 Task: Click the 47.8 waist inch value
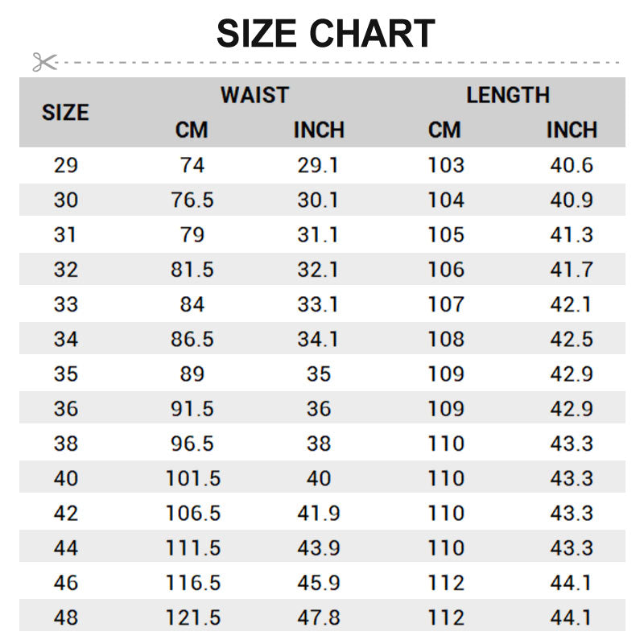[318, 617]
